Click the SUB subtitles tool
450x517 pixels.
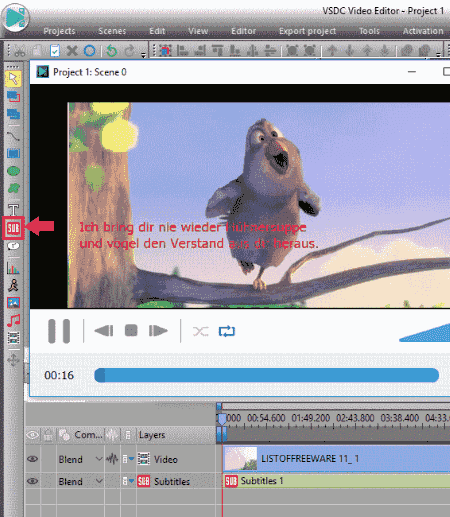(13, 228)
